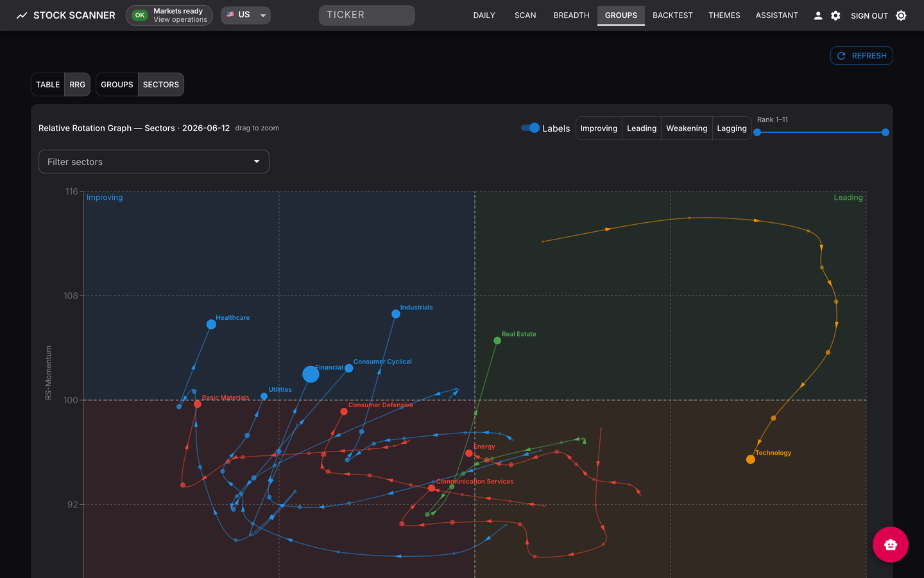
Task: Switch to RRG view
Action: pyautogui.click(x=77, y=85)
